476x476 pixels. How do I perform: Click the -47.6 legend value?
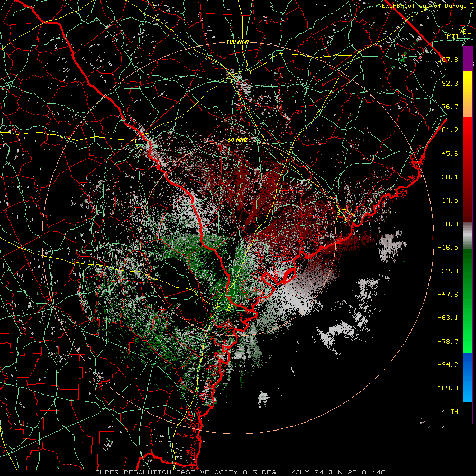coord(448,295)
